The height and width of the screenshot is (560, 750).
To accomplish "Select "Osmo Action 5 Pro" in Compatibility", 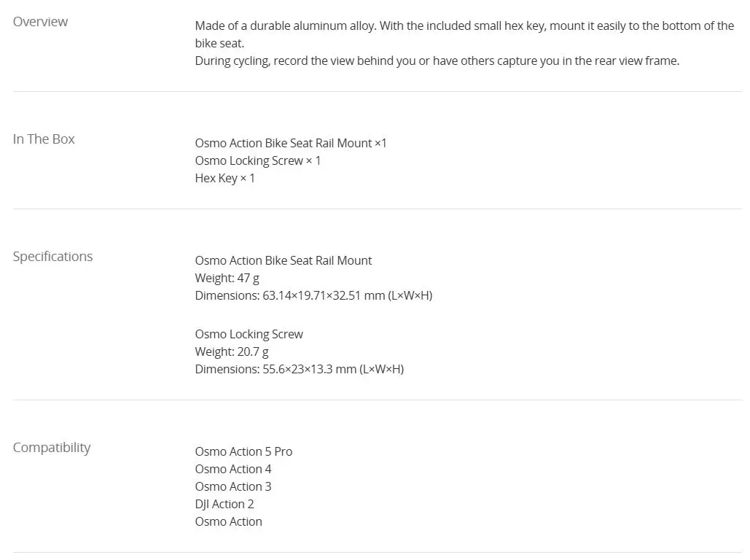I will click(x=243, y=452).
